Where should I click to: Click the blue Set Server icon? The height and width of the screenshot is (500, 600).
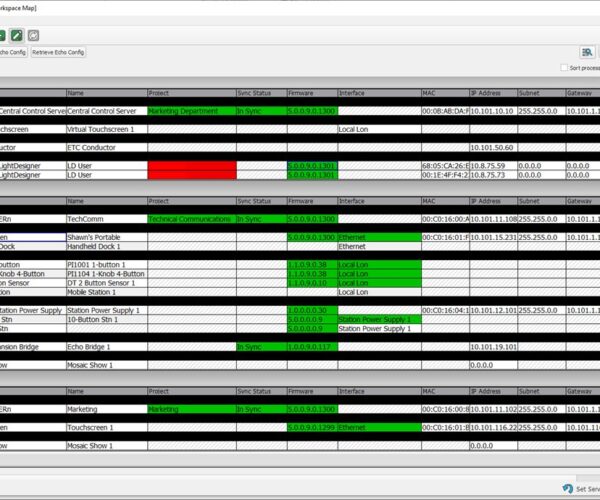tap(568, 489)
